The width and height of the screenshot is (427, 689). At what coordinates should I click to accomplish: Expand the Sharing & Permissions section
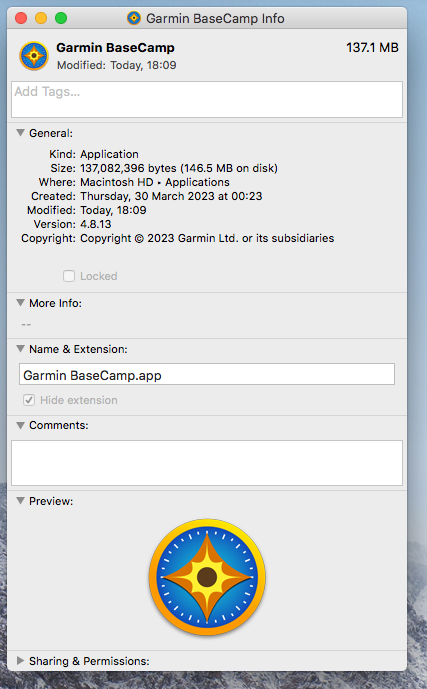click(x=20, y=661)
